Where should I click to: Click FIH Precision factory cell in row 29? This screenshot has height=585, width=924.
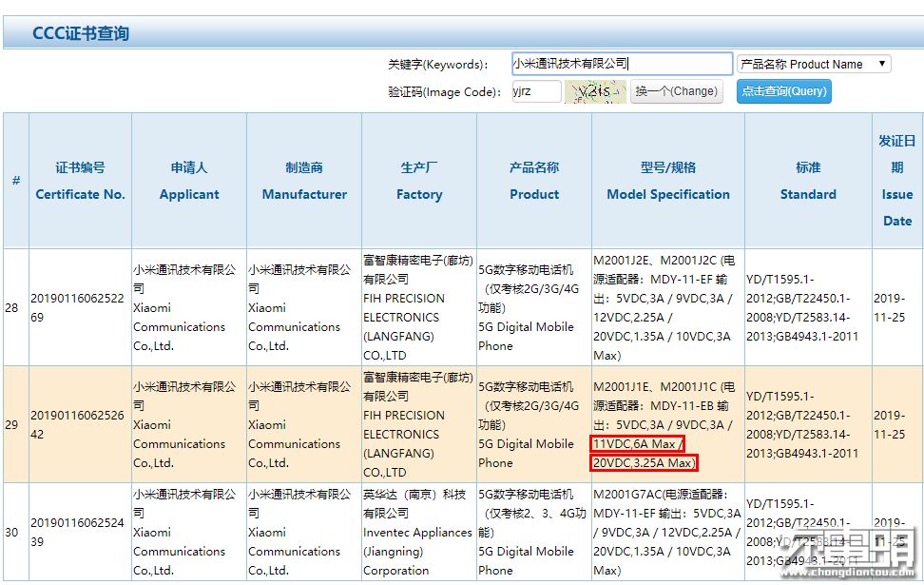point(419,424)
